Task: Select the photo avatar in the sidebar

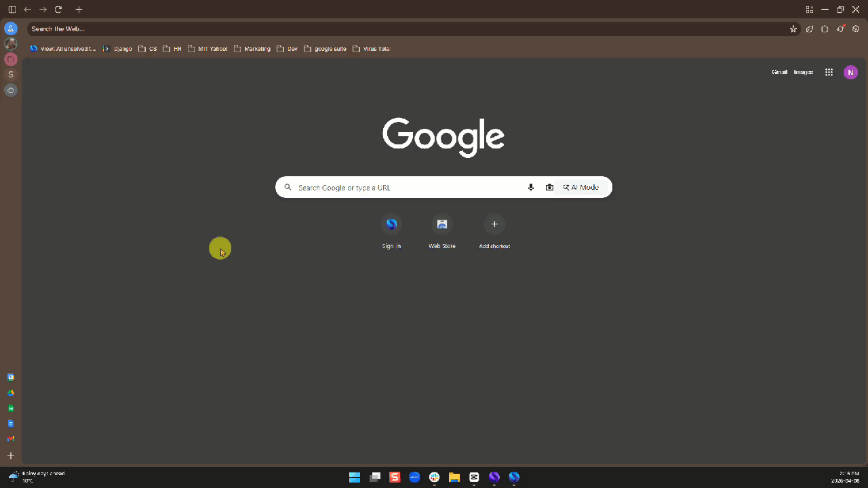Action: click(x=11, y=44)
